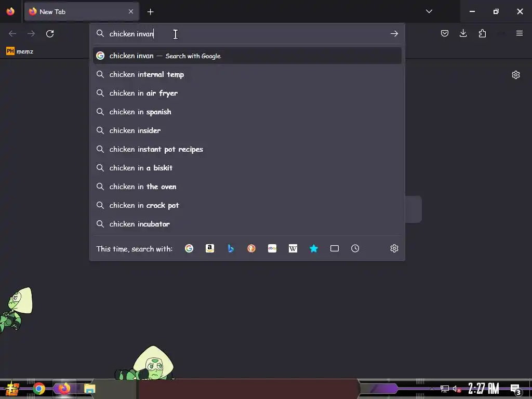Search this time with DuckDuckGo
The image size is (532, 399).
[x=251, y=248]
